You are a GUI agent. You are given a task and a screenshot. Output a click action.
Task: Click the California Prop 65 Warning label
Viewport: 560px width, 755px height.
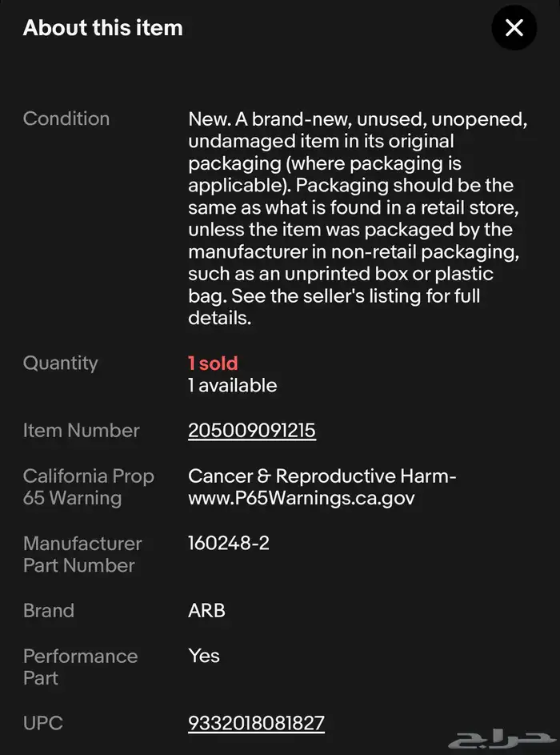click(88, 487)
